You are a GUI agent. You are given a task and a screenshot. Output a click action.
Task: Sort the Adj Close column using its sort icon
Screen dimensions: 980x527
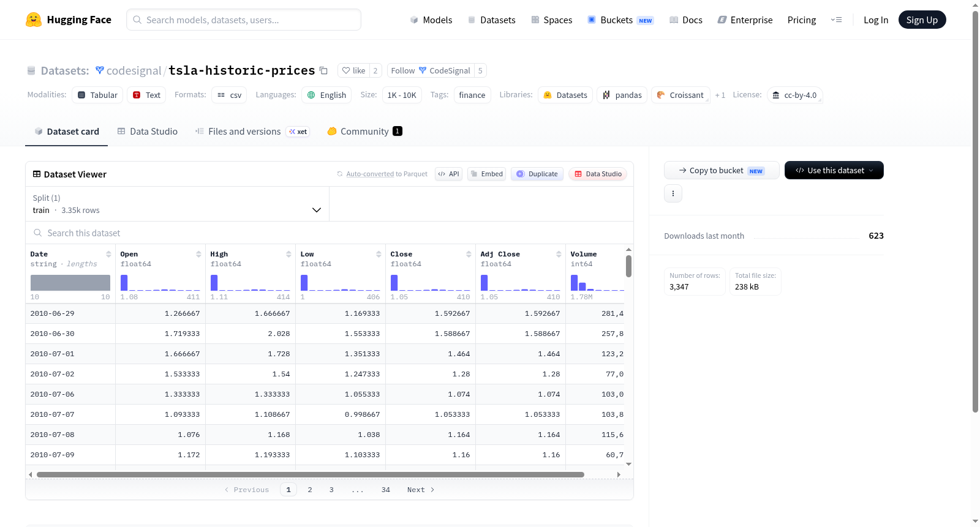click(559, 254)
